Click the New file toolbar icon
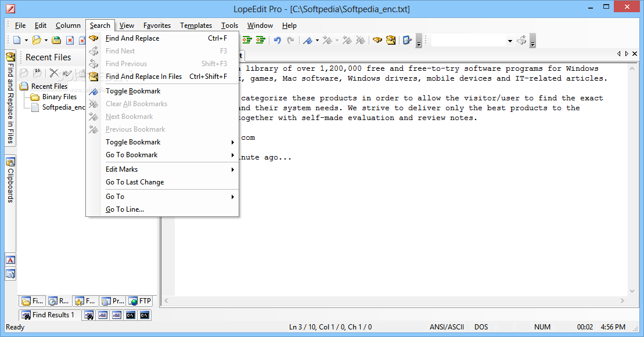Image resolution: width=644 pixels, height=337 pixels. [x=17, y=40]
